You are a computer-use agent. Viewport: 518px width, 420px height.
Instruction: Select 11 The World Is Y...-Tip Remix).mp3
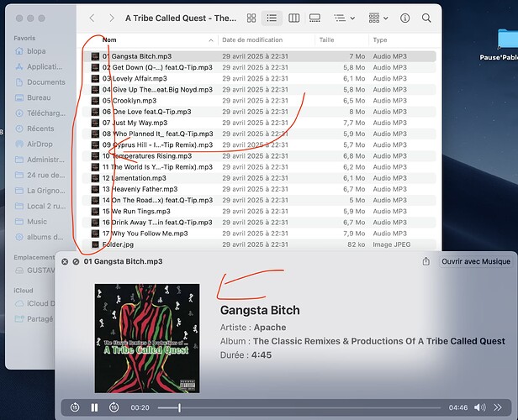tap(259, 167)
